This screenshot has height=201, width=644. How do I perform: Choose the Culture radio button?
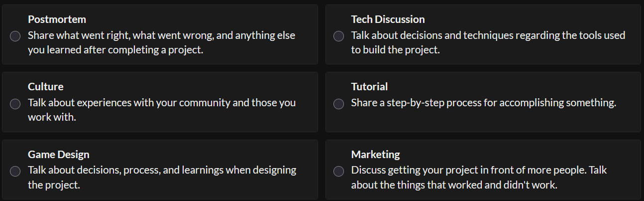tap(15, 104)
